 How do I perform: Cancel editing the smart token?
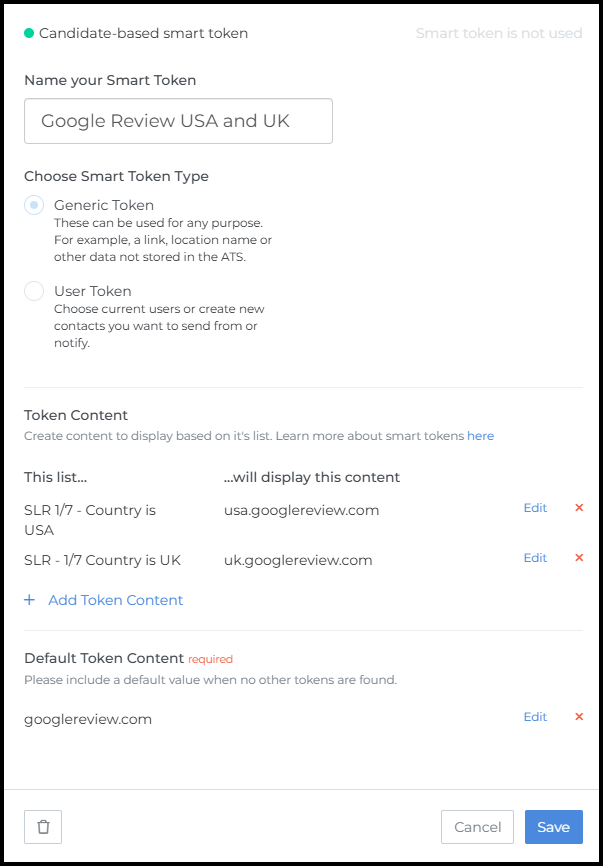(x=477, y=827)
